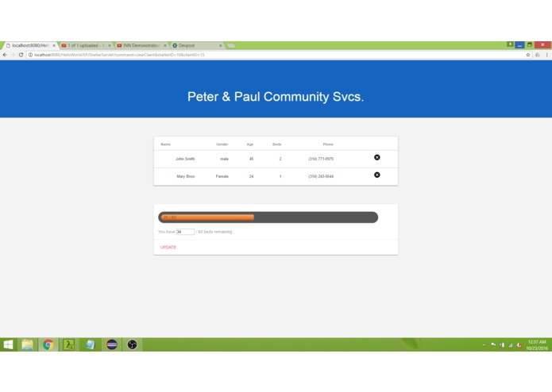Click the name 'Mary Brow'
The width and height of the screenshot is (552, 392).
click(186, 176)
